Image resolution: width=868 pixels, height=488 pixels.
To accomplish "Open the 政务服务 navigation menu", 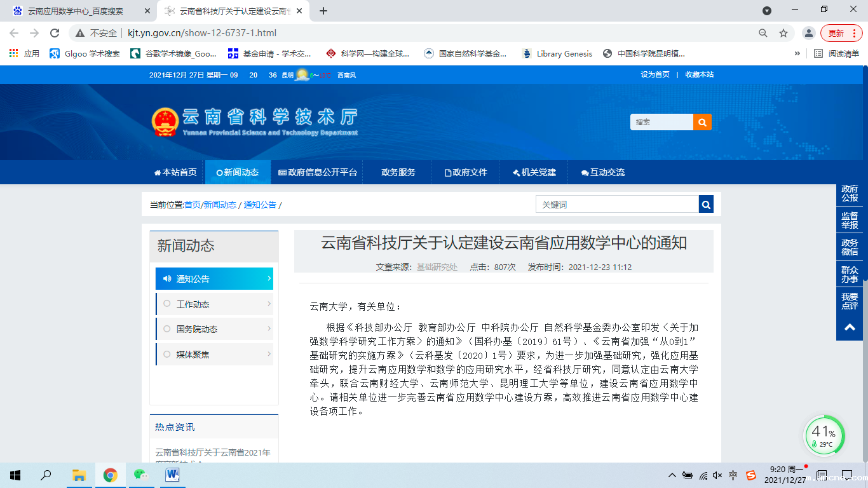I will tap(398, 172).
